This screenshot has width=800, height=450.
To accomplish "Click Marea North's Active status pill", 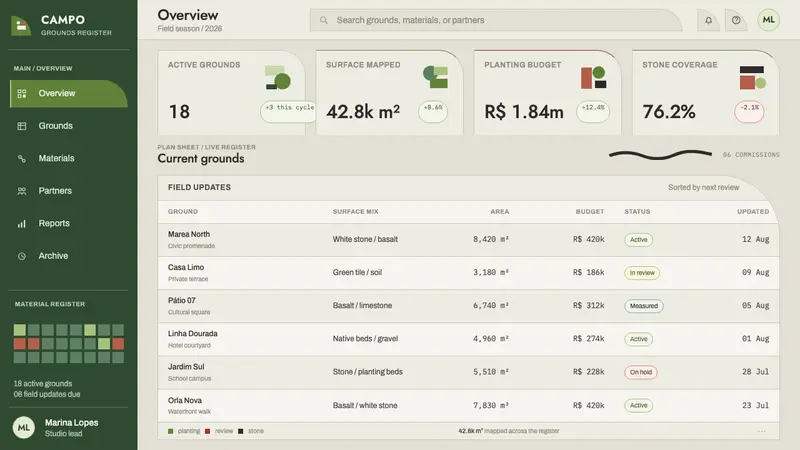I will (638, 240).
